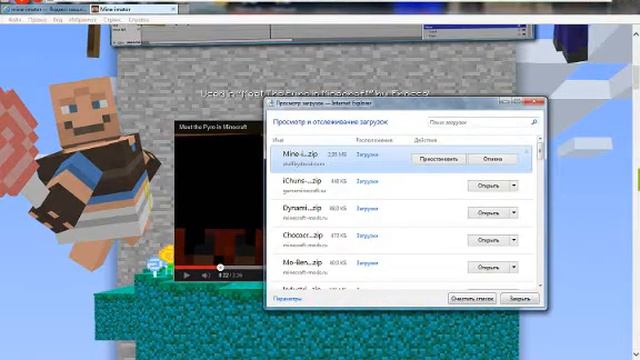Select the Mo-Ben...zip file name
This screenshot has width=640, height=360.
[x=302, y=262]
